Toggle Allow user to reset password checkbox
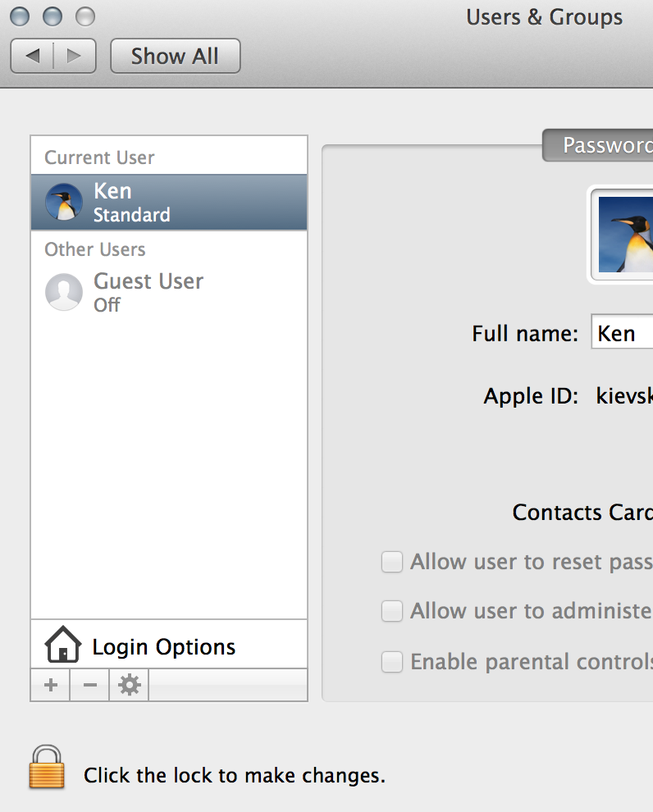Viewport: 653px width, 812px height. (x=393, y=562)
